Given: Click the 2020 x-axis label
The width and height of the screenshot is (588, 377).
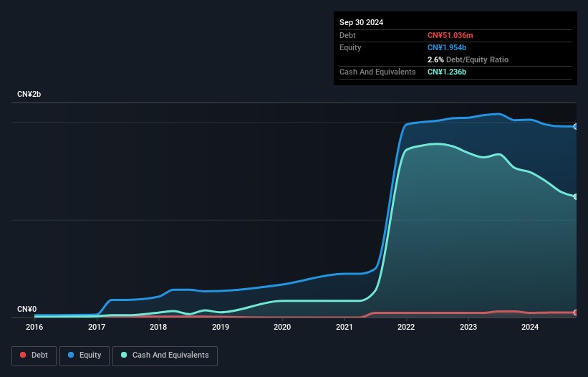Looking at the screenshot, I should (x=282, y=327).
